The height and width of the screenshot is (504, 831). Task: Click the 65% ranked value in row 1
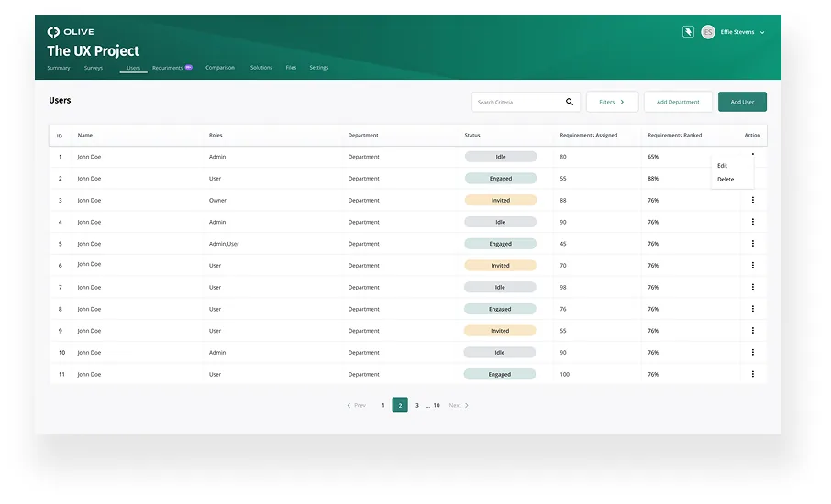pyautogui.click(x=653, y=157)
